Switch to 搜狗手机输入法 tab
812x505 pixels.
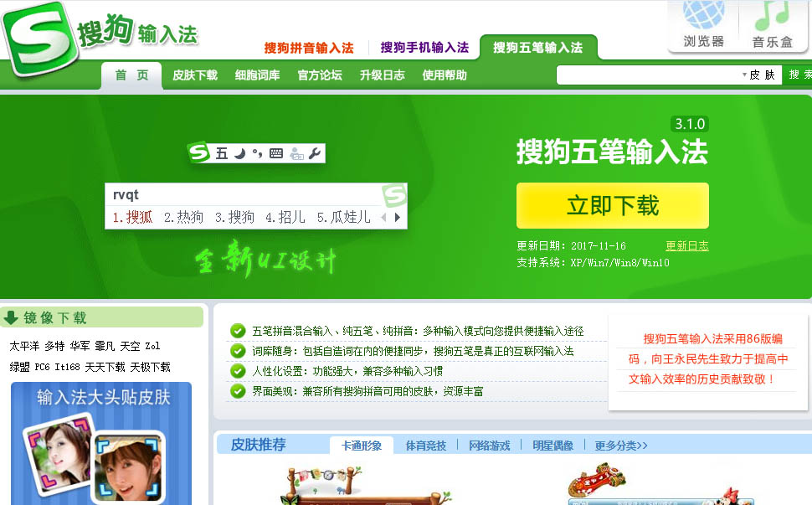click(x=424, y=48)
